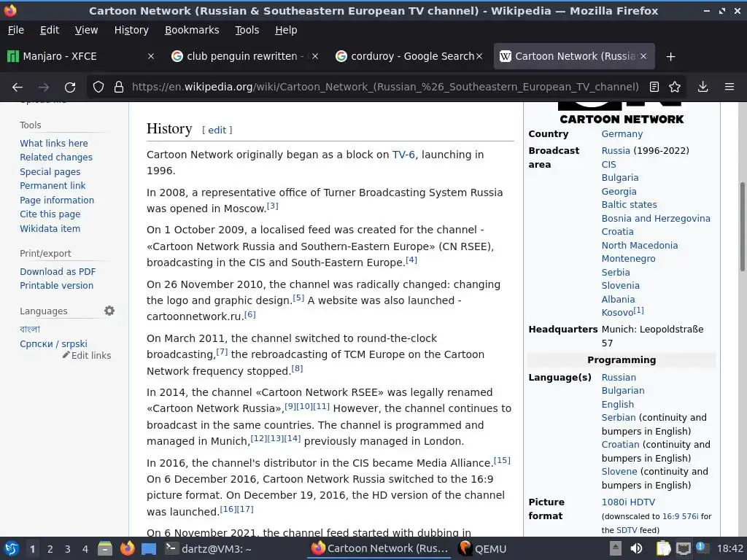747x560 pixels.
Task: Switch to the QEMU taskbar window
Action: [x=482, y=548]
